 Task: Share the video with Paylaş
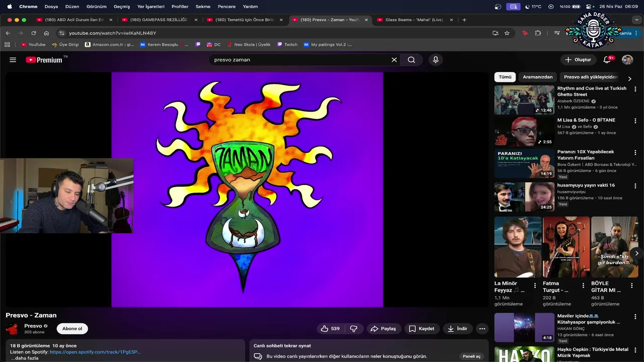point(383,329)
